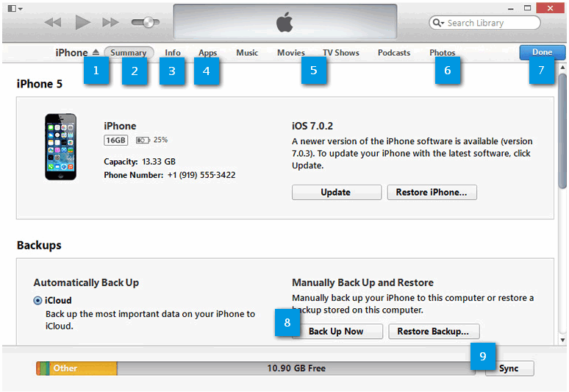Viewport: 569px width, 392px height.
Task: Click the 16GB capacity badge
Action: (115, 140)
